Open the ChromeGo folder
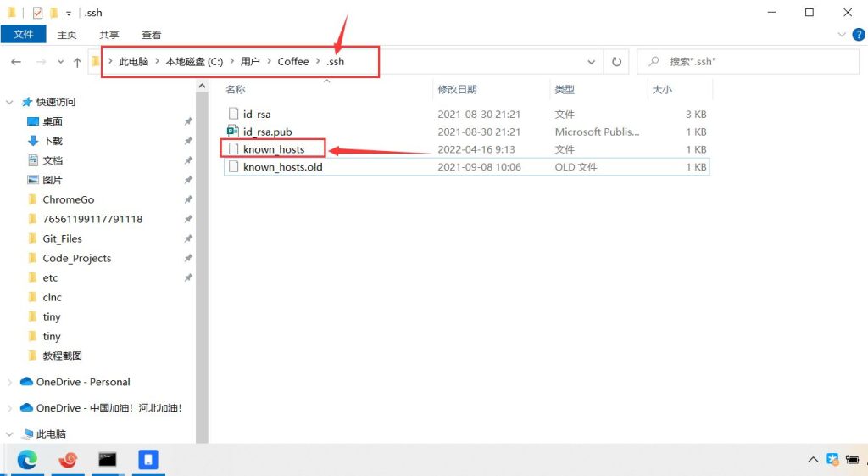 [68, 199]
